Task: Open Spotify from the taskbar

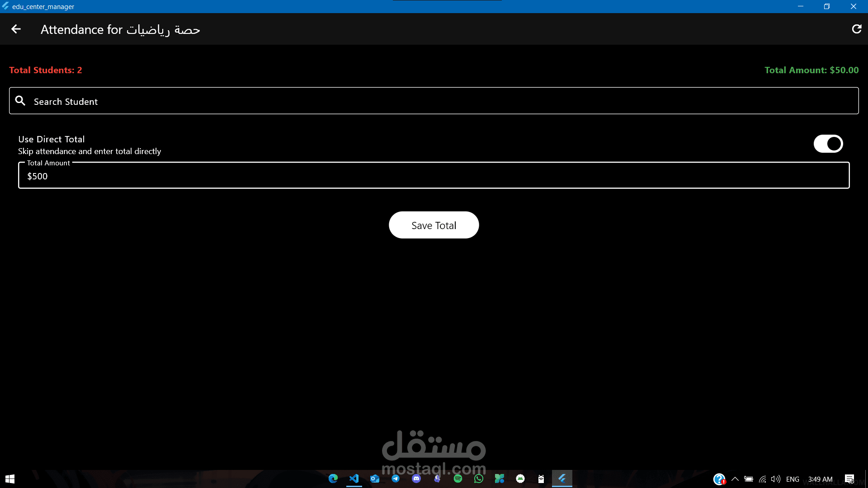Action: coord(458,479)
